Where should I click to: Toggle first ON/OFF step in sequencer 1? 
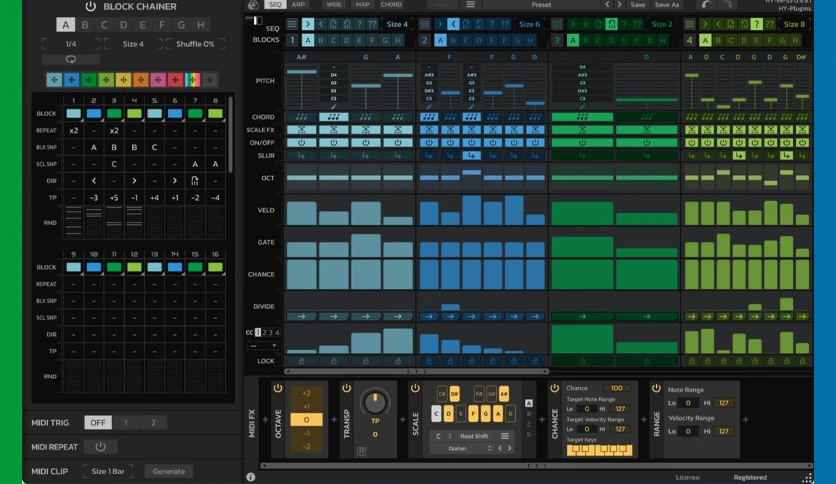302,143
